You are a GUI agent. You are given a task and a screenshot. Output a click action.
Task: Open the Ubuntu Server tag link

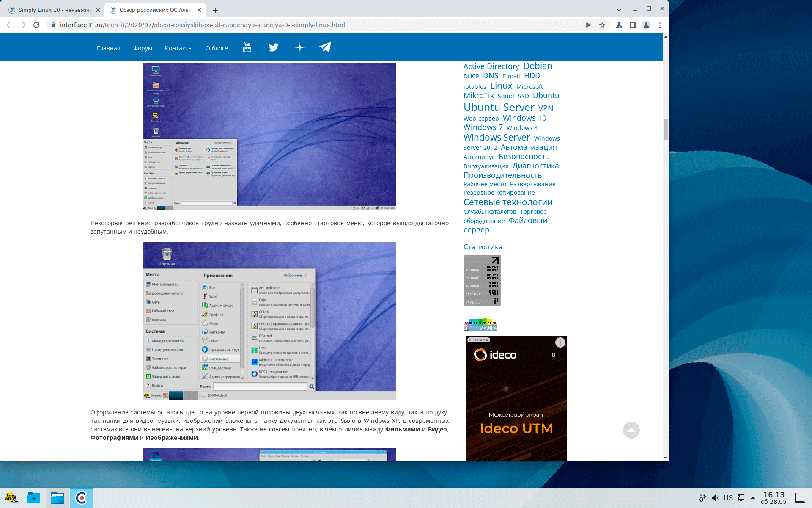point(499,108)
